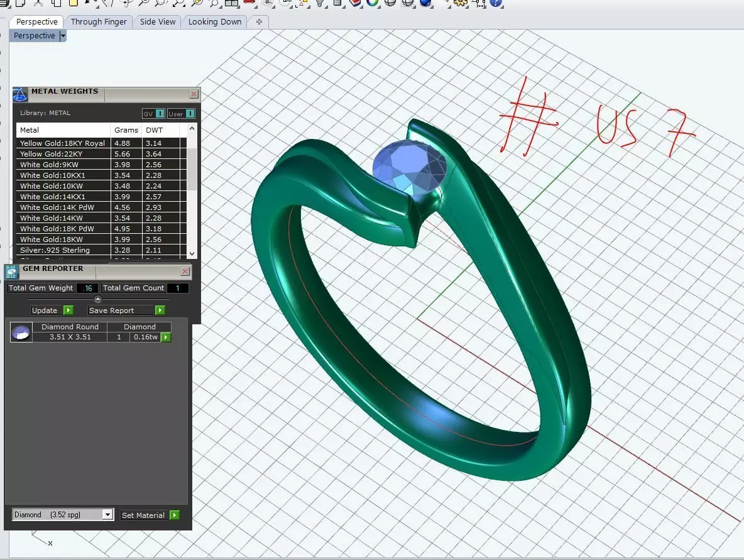
Task: Select the White Gold:14K PdW row
Action: pos(102,207)
